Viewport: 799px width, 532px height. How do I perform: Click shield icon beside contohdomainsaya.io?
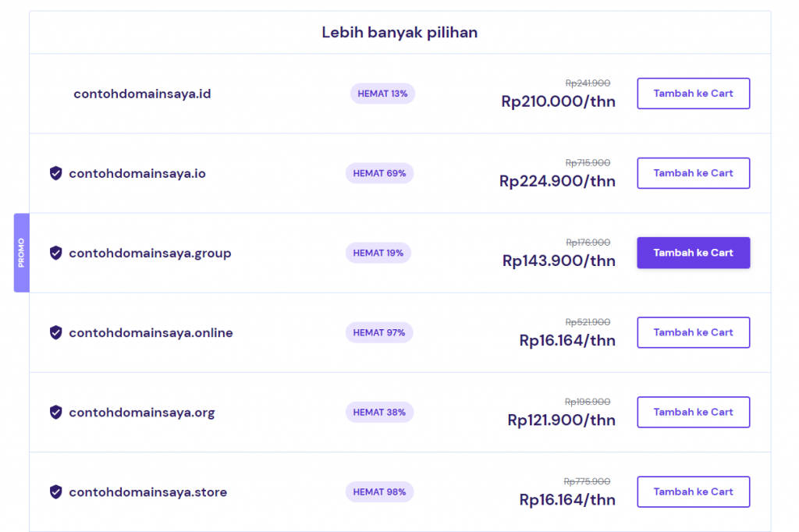point(55,173)
